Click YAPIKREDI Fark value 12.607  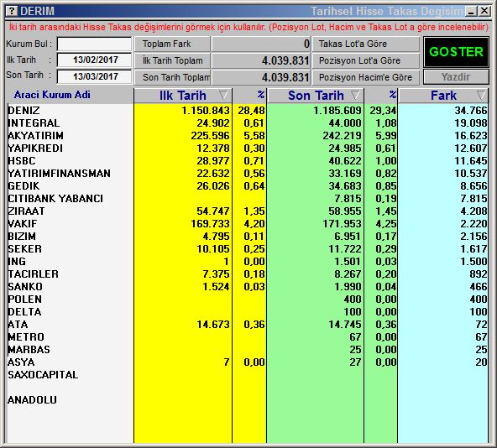[x=471, y=148]
